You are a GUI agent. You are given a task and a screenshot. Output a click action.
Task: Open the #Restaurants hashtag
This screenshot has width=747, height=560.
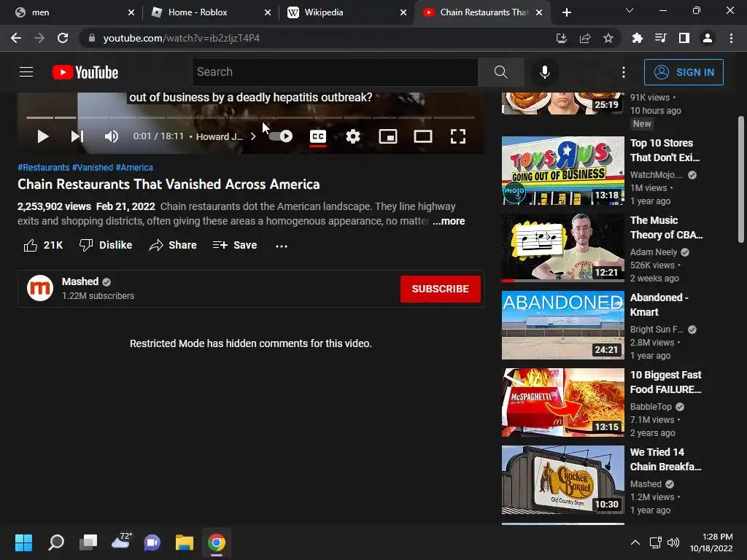coord(43,168)
